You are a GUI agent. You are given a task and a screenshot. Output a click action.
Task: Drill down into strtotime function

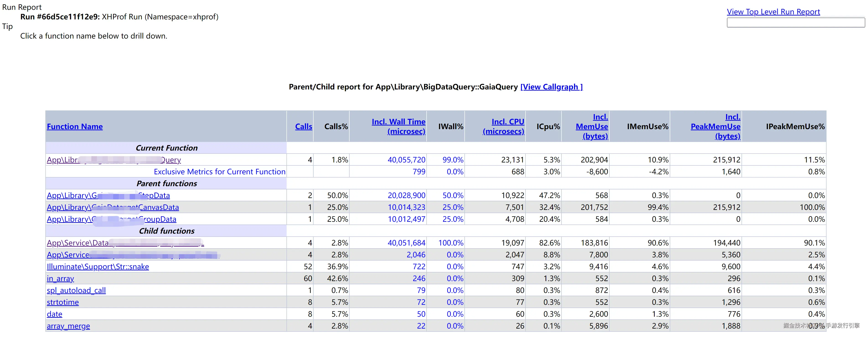tap(63, 302)
